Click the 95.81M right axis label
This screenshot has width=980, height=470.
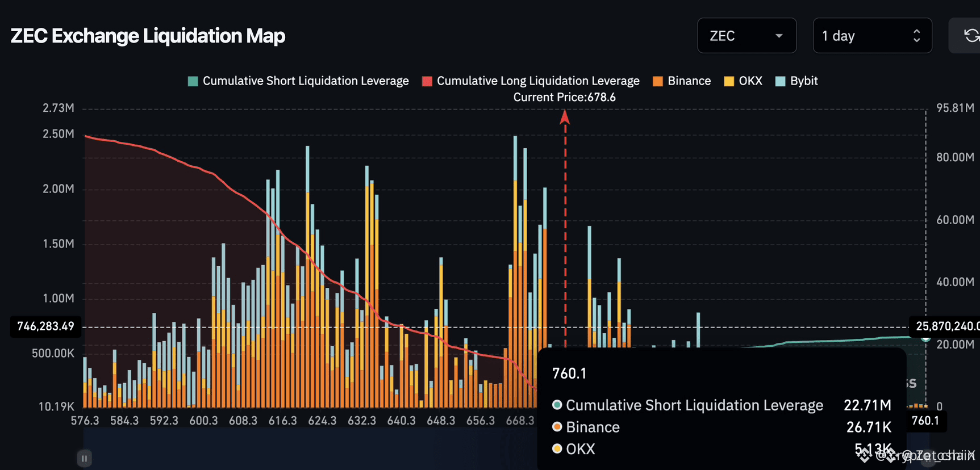pos(956,108)
